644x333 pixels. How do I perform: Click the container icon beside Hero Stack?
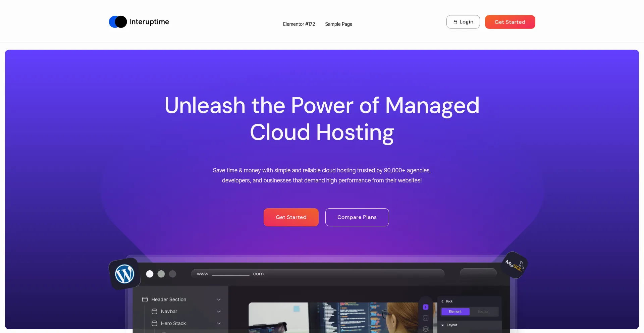[154, 323]
